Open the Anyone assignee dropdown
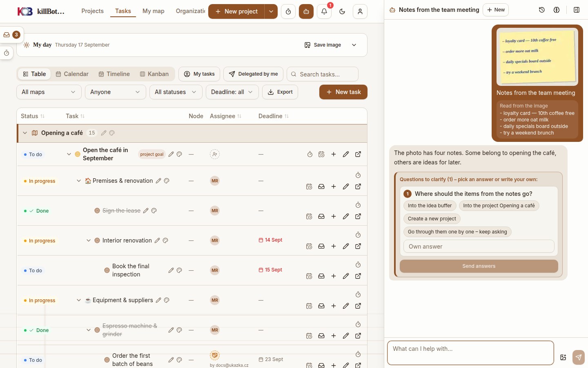The height and width of the screenshot is (368, 588). click(116, 92)
